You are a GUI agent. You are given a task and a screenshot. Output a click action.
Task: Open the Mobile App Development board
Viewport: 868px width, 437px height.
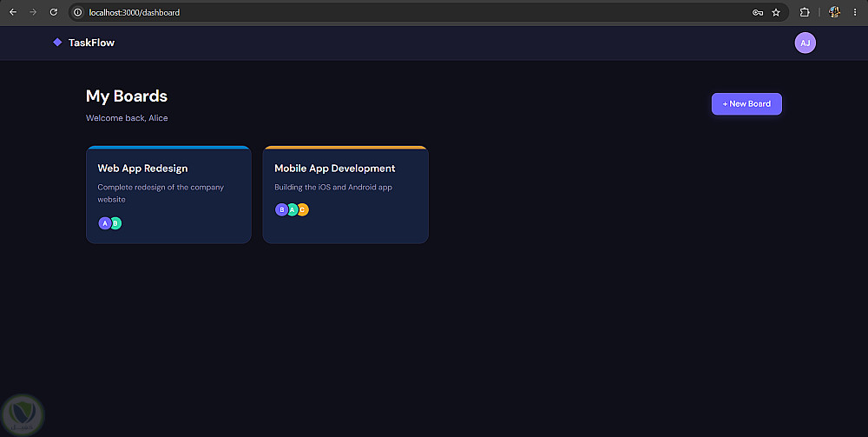click(x=345, y=195)
